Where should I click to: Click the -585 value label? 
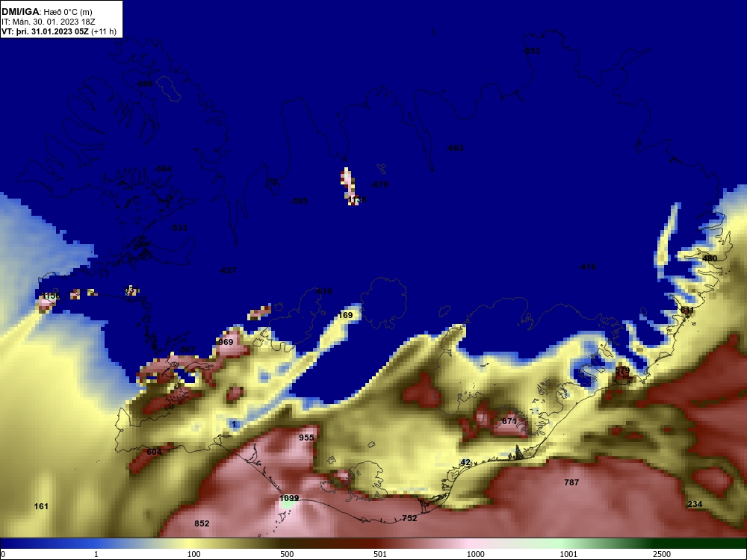(300, 201)
